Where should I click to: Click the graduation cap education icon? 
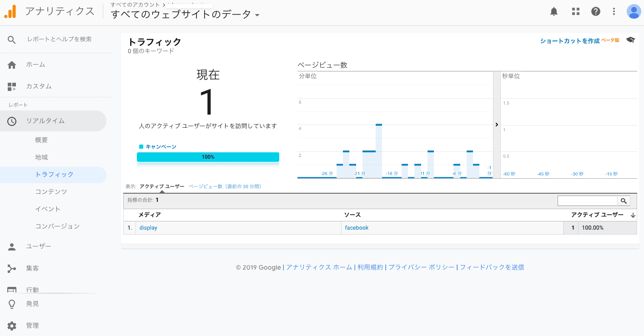pyautogui.click(x=630, y=40)
